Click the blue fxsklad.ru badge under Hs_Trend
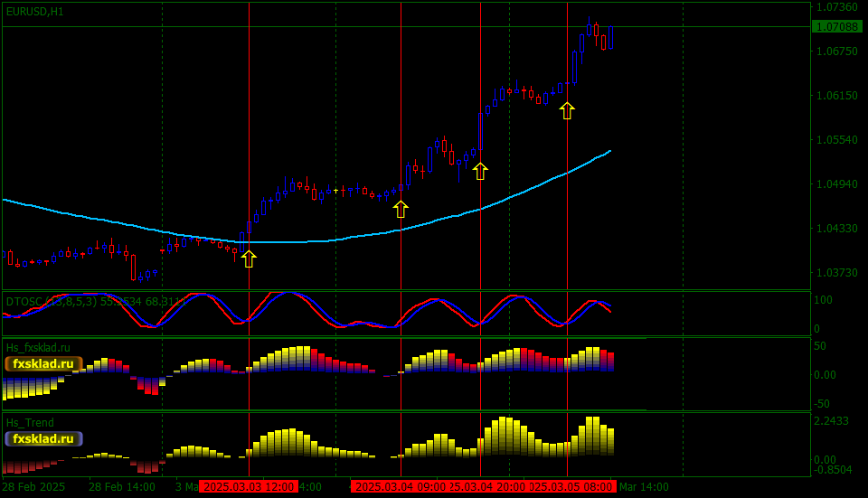The height and width of the screenshot is (498, 868). click(43, 438)
